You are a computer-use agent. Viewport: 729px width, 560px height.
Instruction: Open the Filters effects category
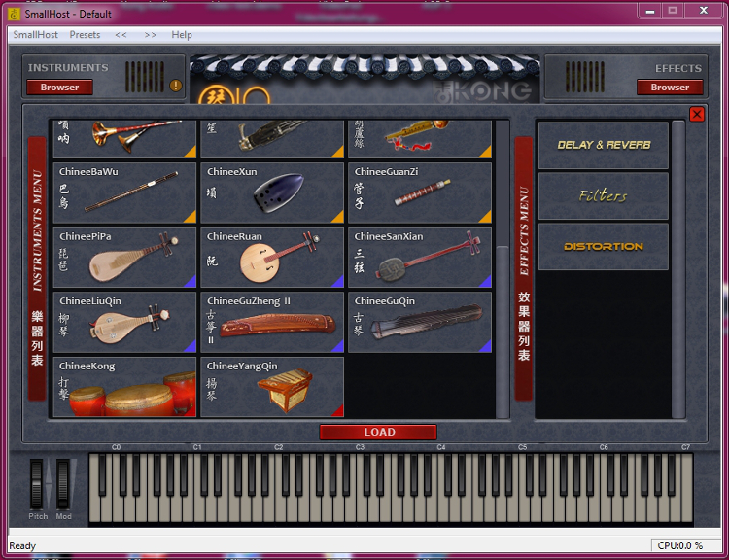604,195
